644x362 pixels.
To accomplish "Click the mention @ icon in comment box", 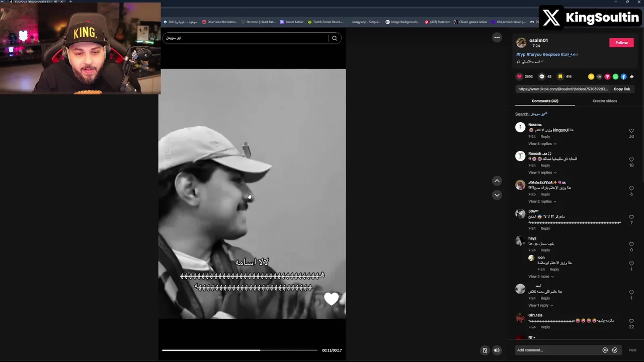I will (x=605, y=350).
